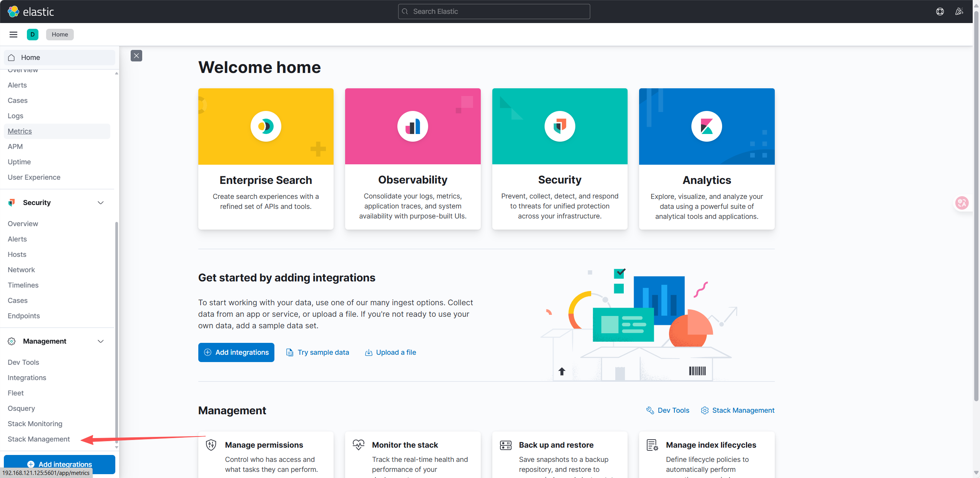Image resolution: width=980 pixels, height=478 pixels.
Task: Open Fleet in the sidebar
Action: (x=16, y=393)
